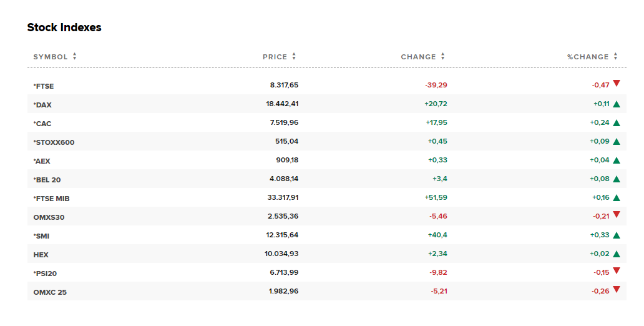This screenshot has width=644, height=326.
Task: Click the Stock Indexes heading
Action: coord(64,27)
